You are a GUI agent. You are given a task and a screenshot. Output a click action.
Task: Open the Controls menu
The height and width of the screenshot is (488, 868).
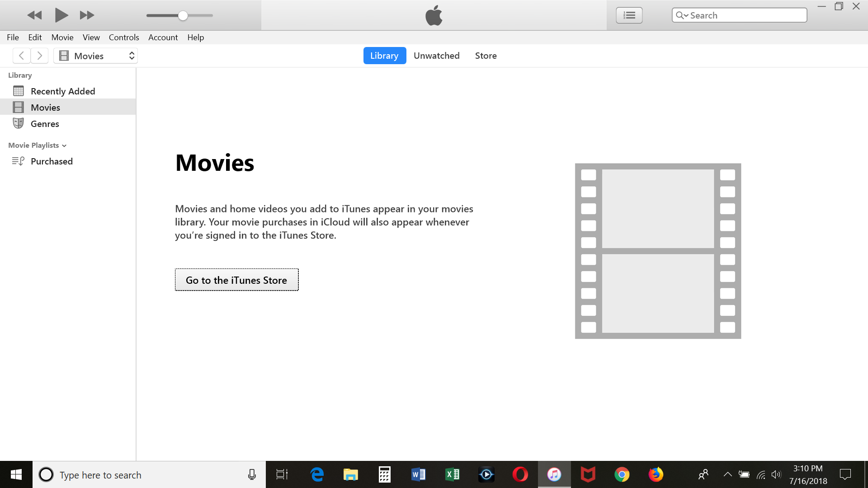click(x=123, y=38)
